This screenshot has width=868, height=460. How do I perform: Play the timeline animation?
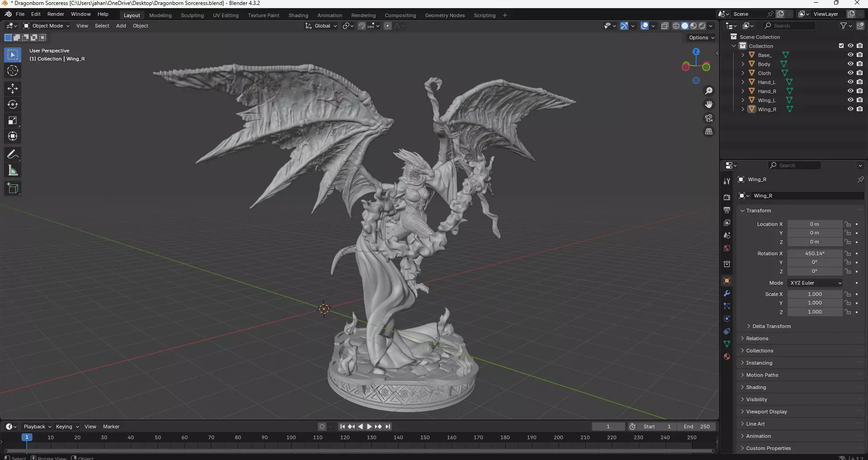pos(369,427)
